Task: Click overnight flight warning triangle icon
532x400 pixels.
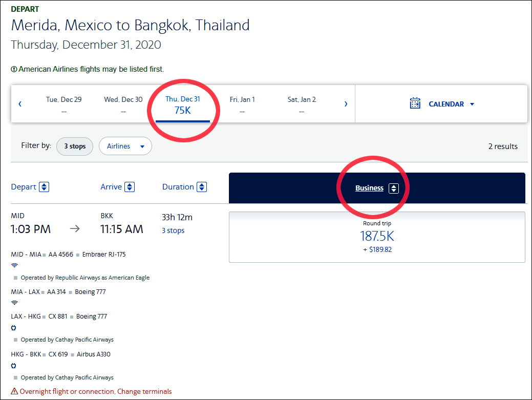Action: 14,391
